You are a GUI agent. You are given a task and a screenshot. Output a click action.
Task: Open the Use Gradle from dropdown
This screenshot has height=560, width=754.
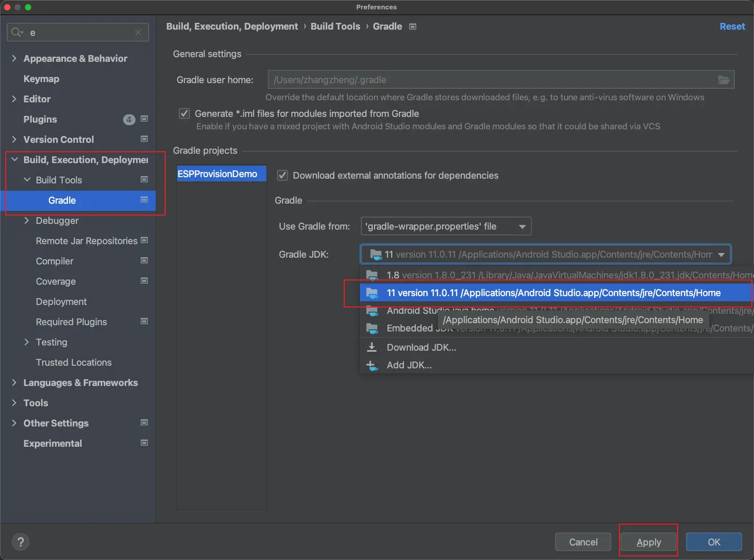446,226
